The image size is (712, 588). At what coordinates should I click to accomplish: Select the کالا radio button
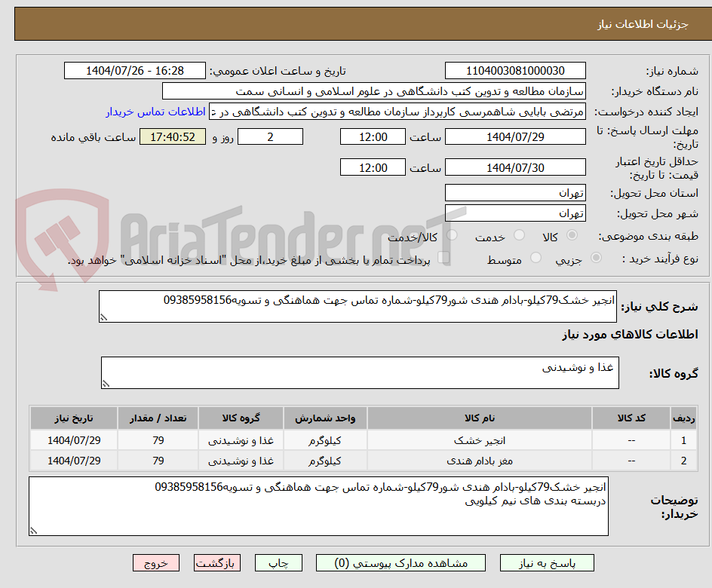572,235
